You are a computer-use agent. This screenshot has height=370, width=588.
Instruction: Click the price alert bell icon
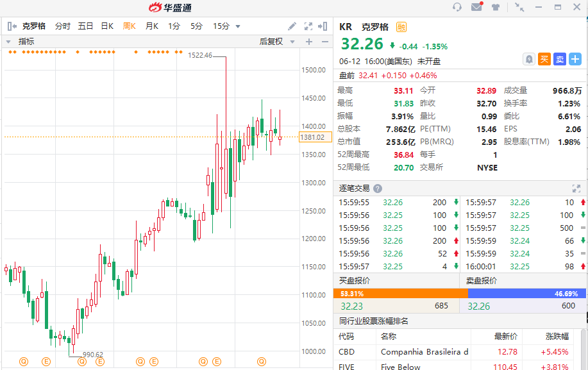[x=529, y=59]
